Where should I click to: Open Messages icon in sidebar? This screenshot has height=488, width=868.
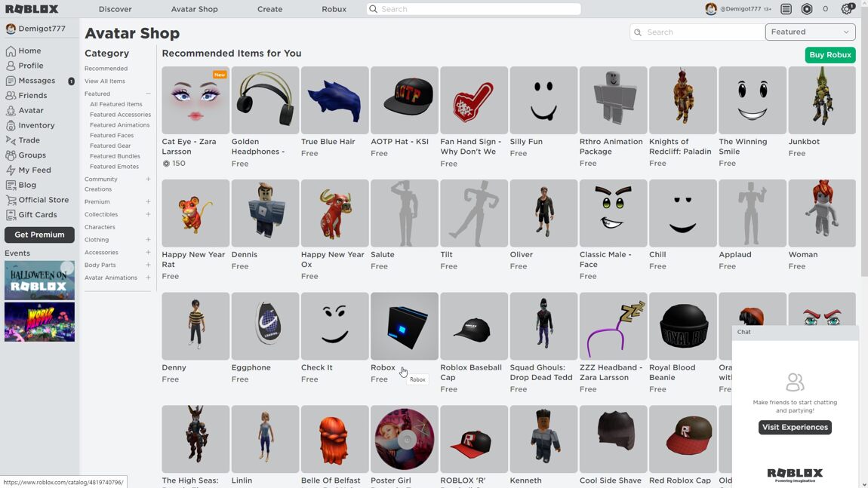tap(11, 81)
